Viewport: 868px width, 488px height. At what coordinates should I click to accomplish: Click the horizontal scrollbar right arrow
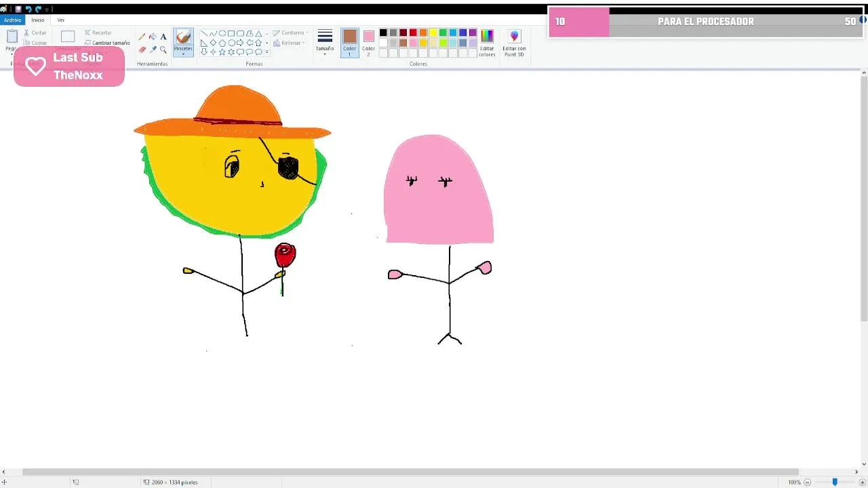[856, 472]
